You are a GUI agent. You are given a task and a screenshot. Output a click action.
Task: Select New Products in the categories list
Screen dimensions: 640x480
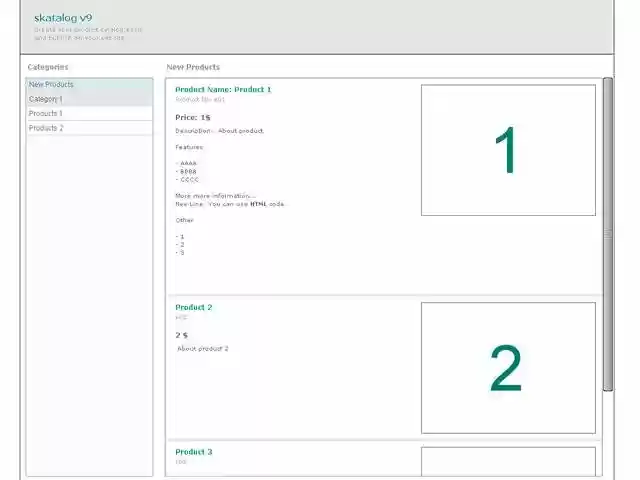click(89, 84)
